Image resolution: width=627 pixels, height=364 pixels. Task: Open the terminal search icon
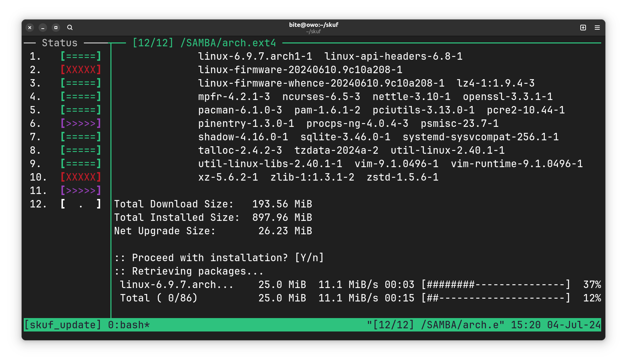point(70,27)
